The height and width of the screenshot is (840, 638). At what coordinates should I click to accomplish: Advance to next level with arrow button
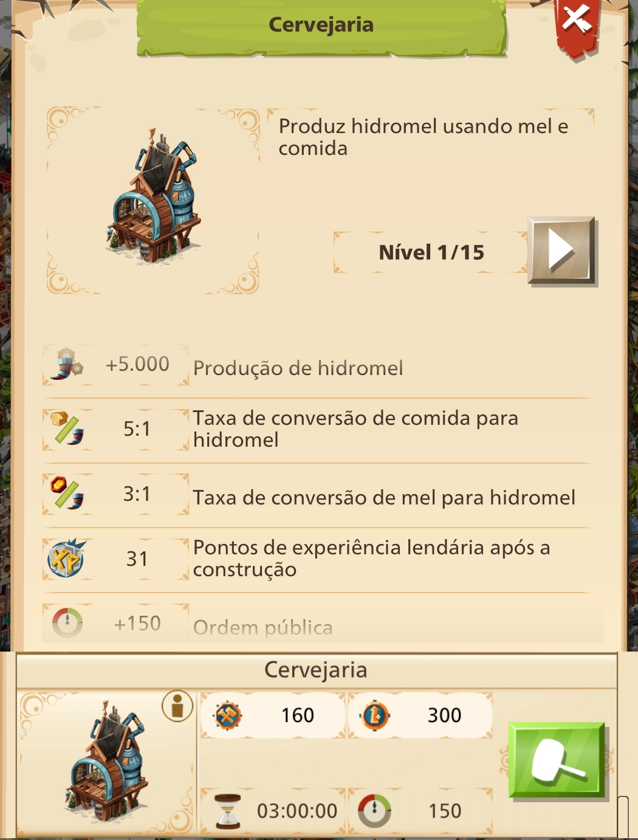click(563, 251)
